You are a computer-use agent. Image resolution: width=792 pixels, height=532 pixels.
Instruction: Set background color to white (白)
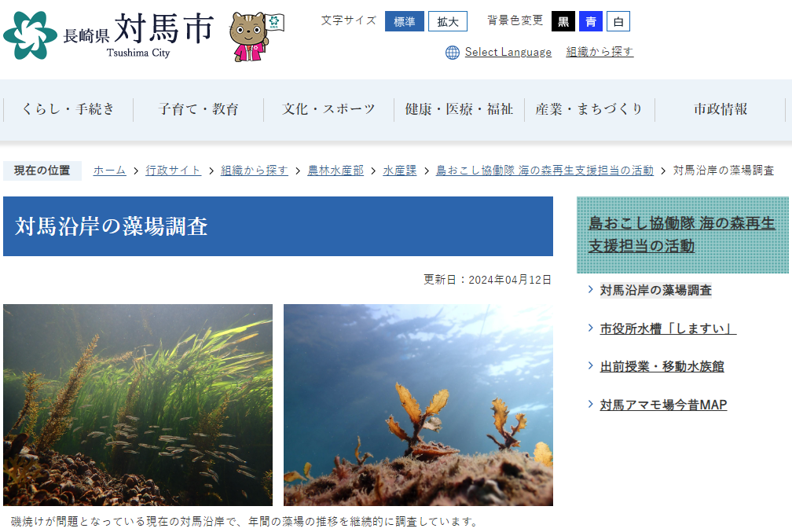click(x=618, y=22)
